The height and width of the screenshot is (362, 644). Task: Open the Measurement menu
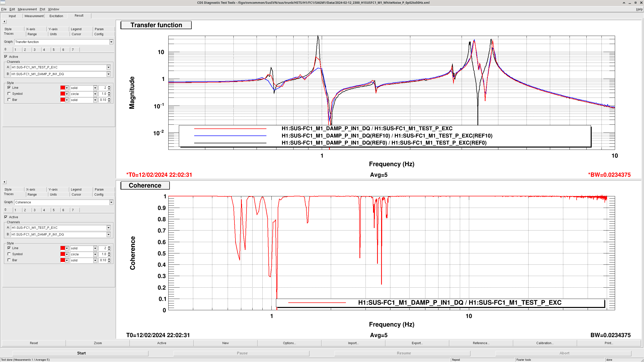click(27, 9)
